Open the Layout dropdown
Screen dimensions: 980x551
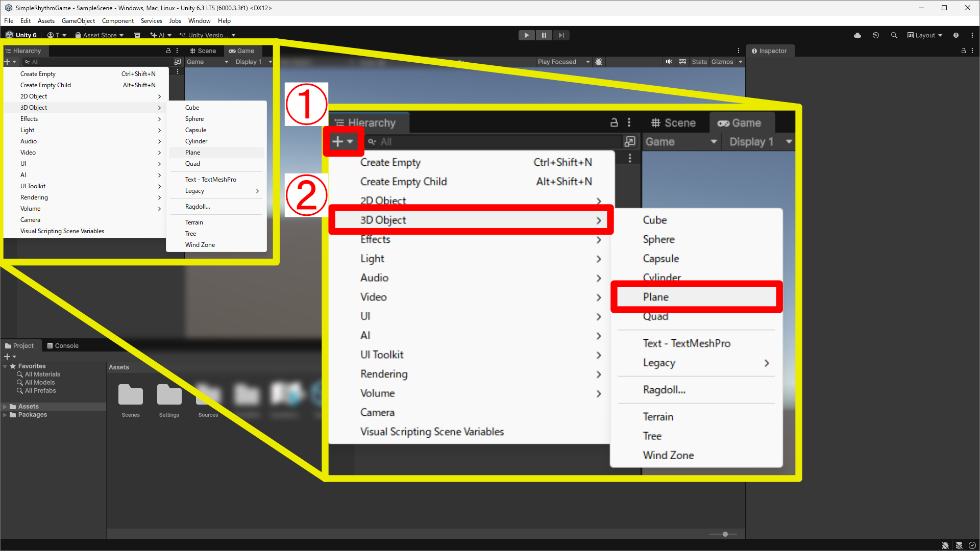[925, 35]
